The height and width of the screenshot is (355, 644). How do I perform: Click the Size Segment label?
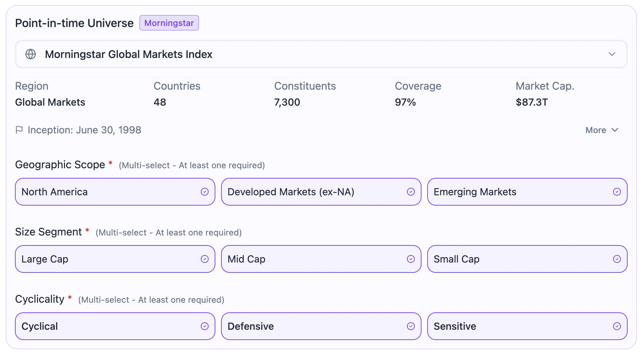pos(48,232)
